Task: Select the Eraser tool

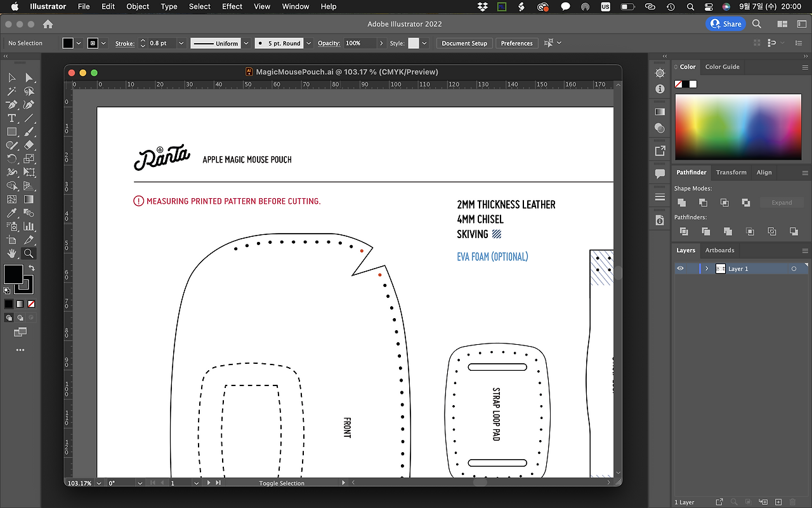Action: (29, 145)
